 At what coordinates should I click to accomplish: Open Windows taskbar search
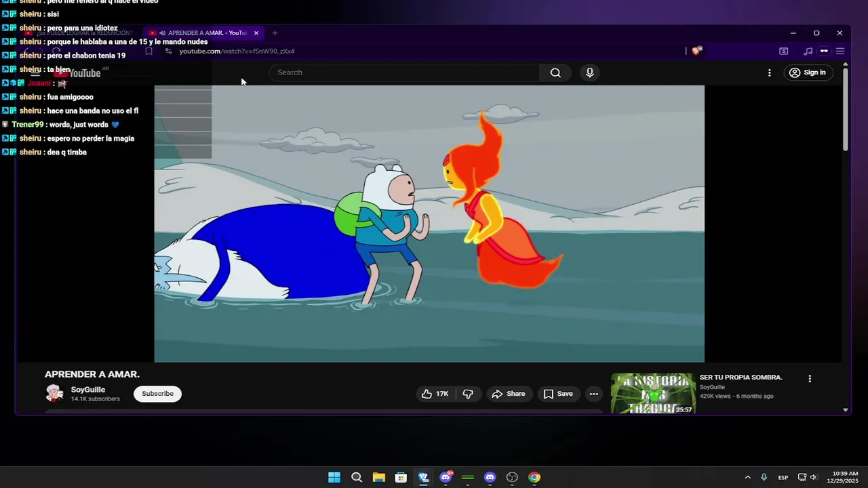click(x=357, y=477)
